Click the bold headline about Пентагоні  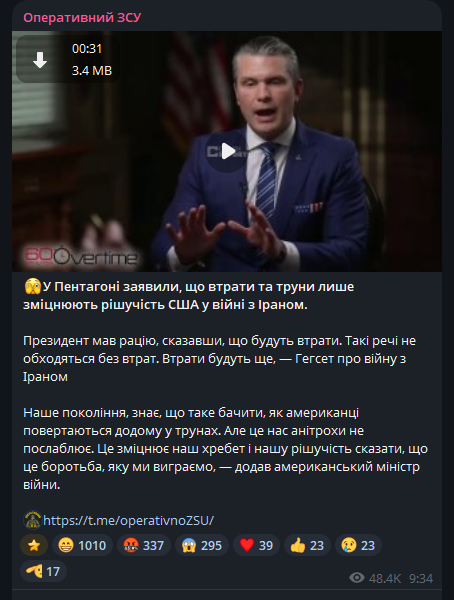189,296
